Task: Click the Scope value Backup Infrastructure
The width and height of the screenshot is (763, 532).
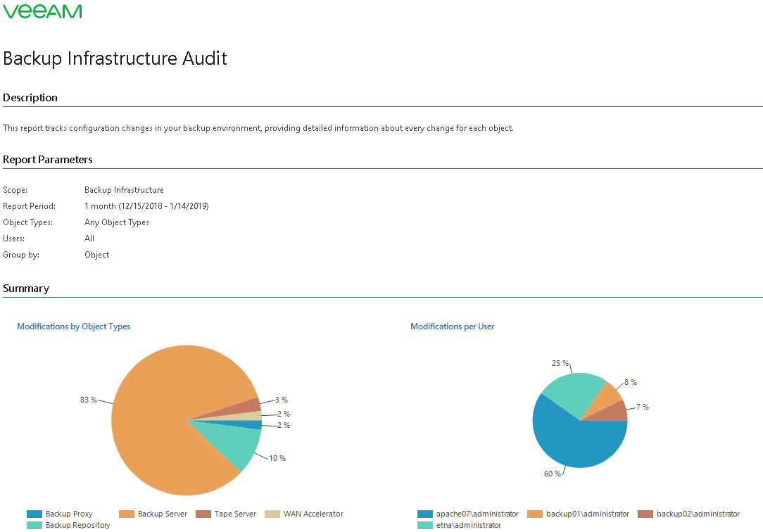Action: click(124, 190)
